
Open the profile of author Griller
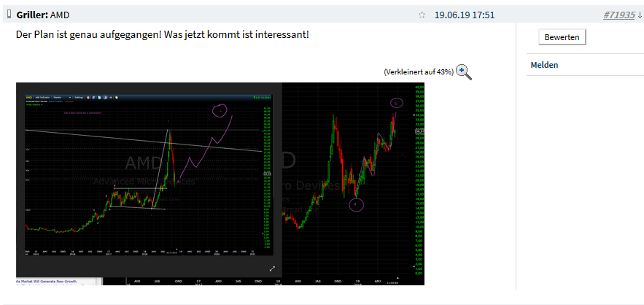coord(32,15)
